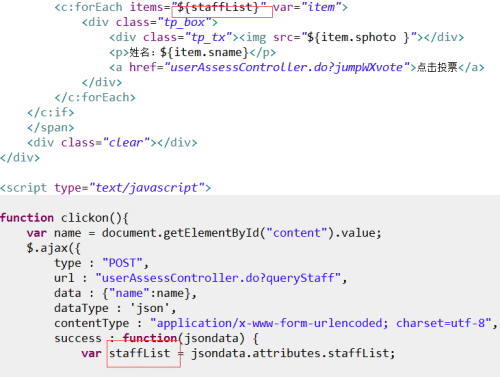Click the closing c:if tag
The image size is (500, 377).
51,112
